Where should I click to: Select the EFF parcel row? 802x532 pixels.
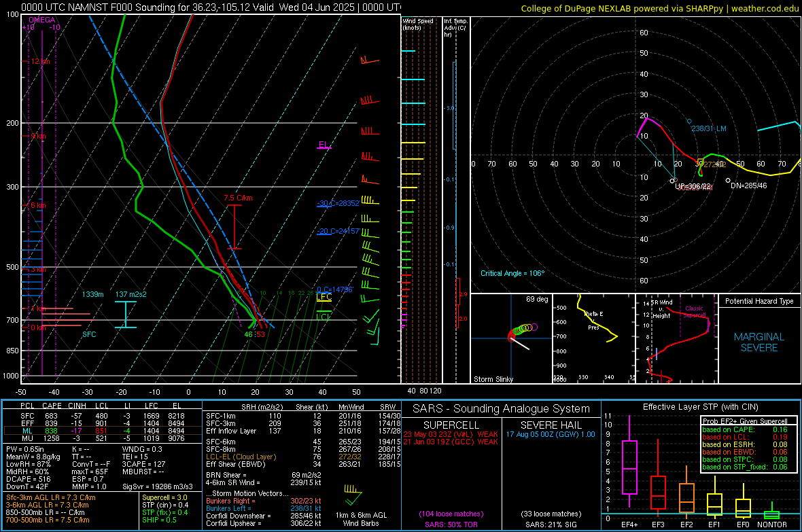[x=103, y=423]
